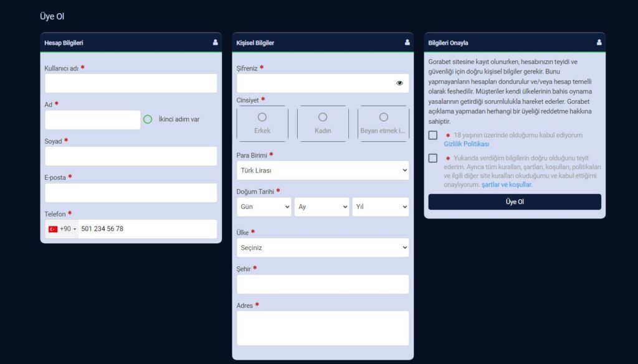Image resolution: width=638 pixels, height=364 pixels.
Task: Open the Ülke Seçiniz dropdown
Action: (323, 248)
